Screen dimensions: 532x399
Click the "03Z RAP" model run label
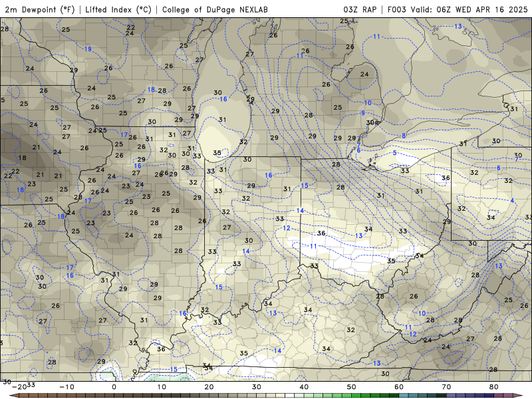coord(360,9)
